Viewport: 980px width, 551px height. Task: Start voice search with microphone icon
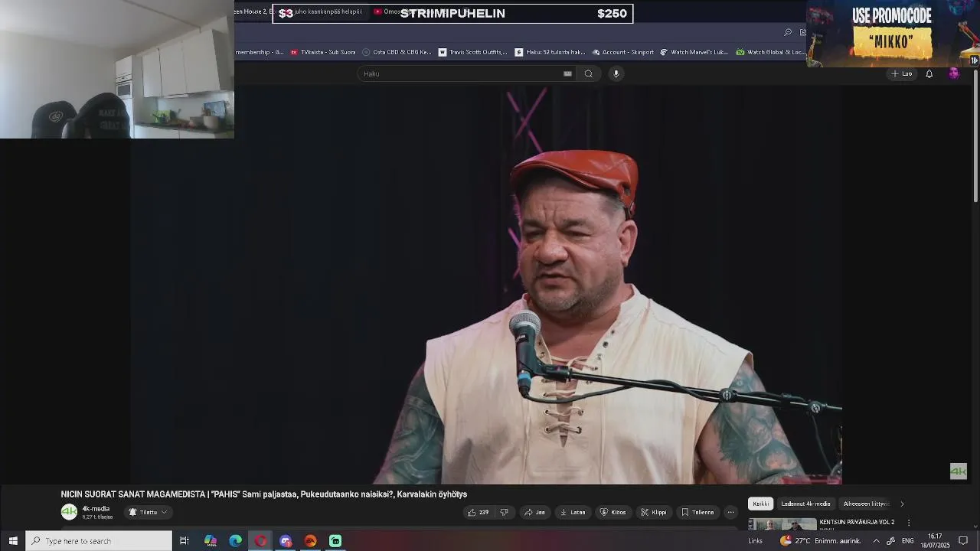click(x=616, y=73)
